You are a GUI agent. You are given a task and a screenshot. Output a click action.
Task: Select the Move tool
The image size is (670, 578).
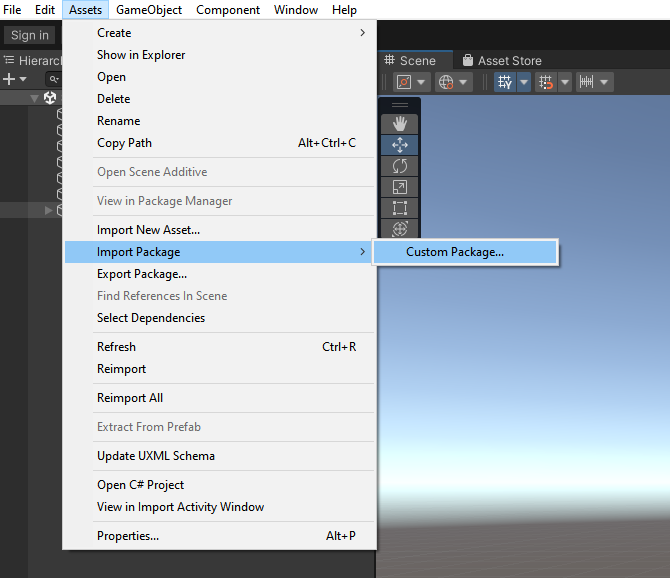click(x=400, y=145)
